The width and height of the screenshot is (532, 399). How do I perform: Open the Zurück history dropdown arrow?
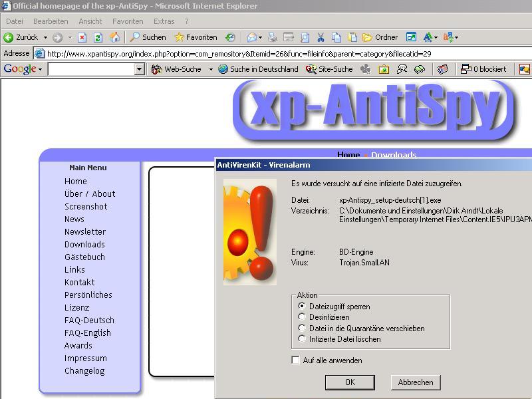tap(45, 37)
